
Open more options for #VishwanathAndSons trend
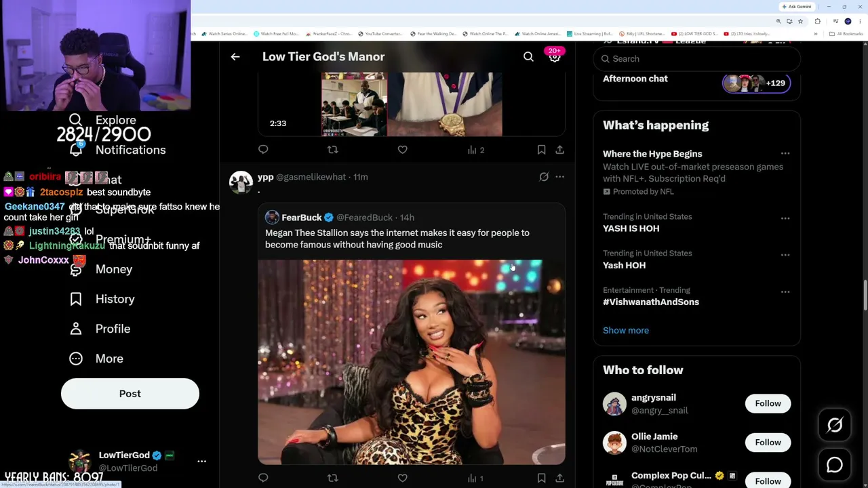click(x=785, y=291)
